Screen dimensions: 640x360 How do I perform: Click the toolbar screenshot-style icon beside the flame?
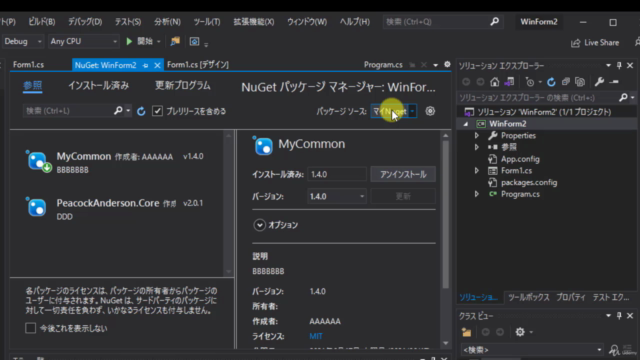[194, 41]
